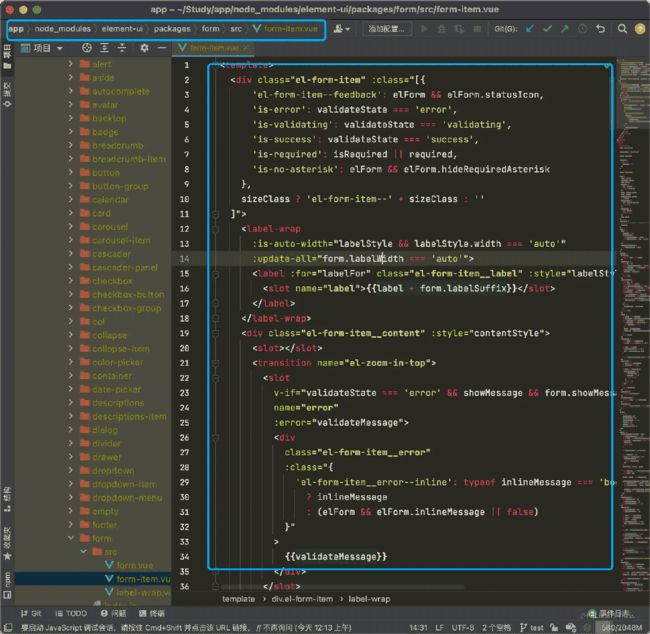Toggle fold marker at code line 26
The height and width of the screenshot is (634, 650).
[x=215, y=437]
